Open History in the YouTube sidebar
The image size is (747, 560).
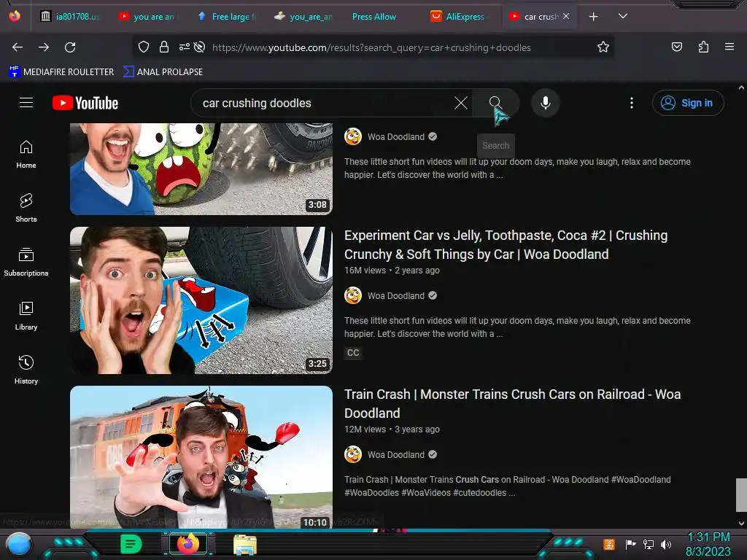[26, 370]
